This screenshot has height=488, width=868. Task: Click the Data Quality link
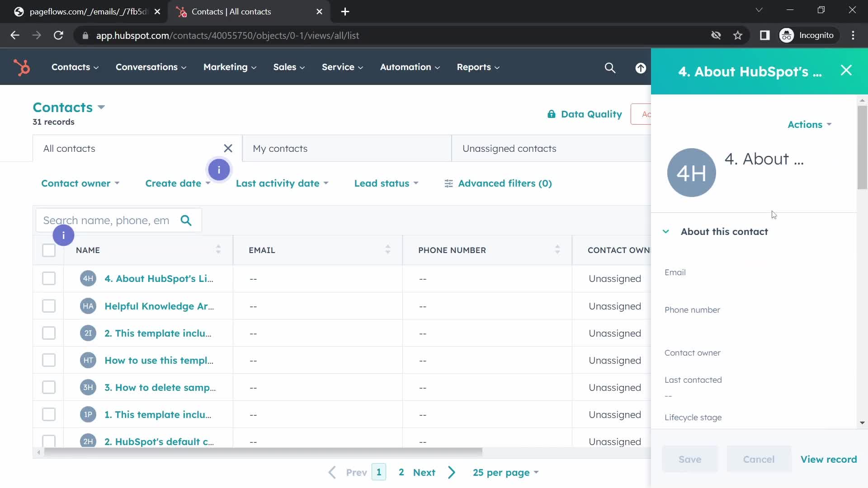[x=591, y=114]
